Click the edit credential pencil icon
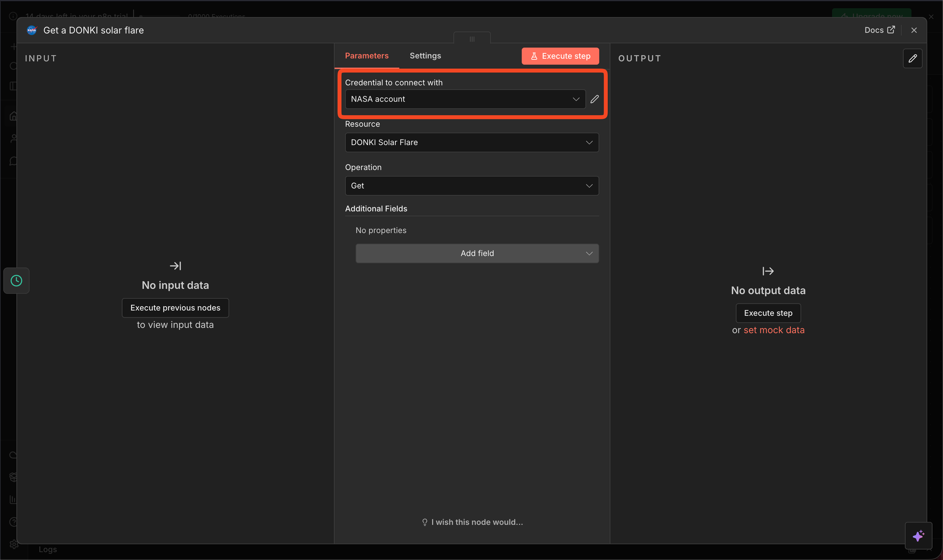Viewport: 943px width, 560px height. click(594, 99)
